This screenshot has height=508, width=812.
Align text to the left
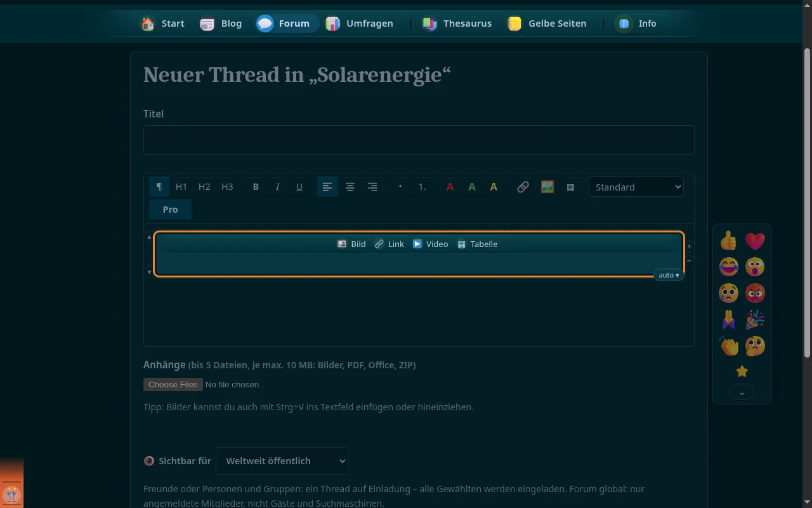coord(327,187)
